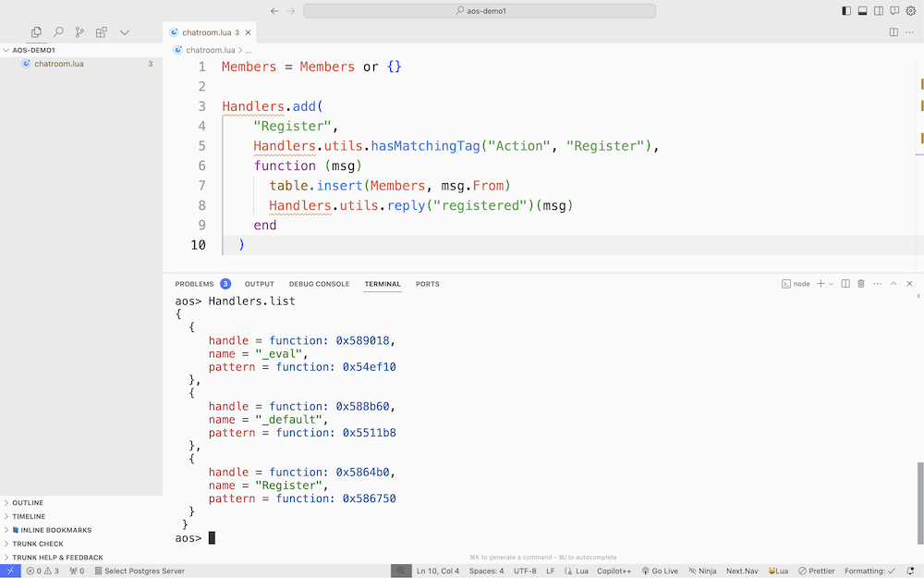The height and width of the screenshot is (578, 924).
Task: Switch to the Problems tab
Action: [194, 284]
